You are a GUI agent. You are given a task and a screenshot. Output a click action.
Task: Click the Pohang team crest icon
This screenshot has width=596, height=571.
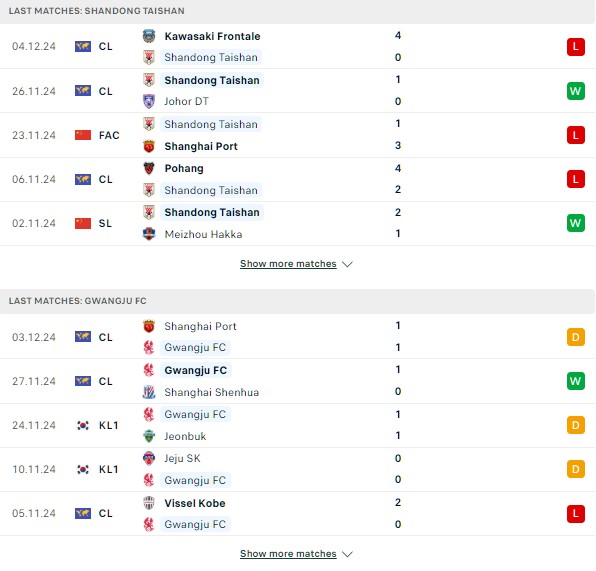(x=149, y=168)
